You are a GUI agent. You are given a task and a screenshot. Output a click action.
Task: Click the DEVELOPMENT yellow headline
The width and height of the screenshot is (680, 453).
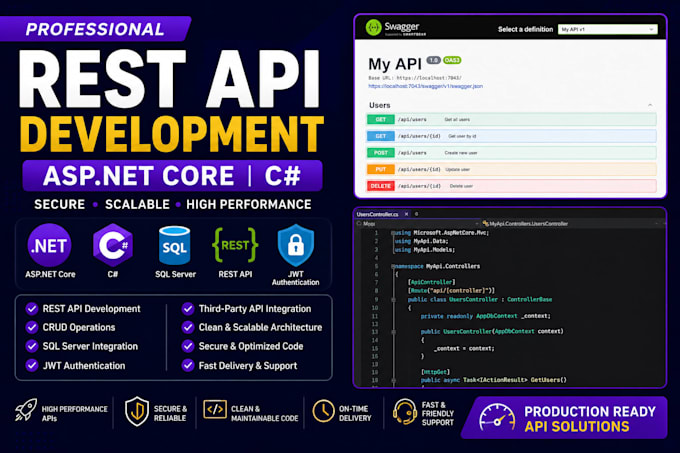[172, 134]
